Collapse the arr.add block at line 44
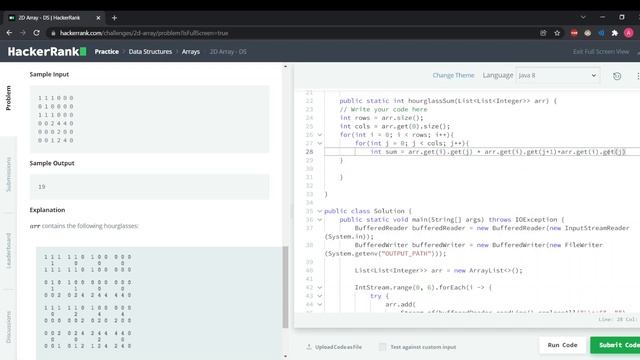640x360 pixels. coord(320,304)
